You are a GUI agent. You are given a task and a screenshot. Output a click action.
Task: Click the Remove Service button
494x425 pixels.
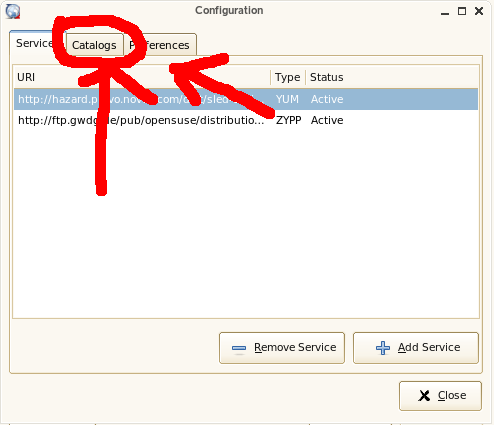(282, 348)
